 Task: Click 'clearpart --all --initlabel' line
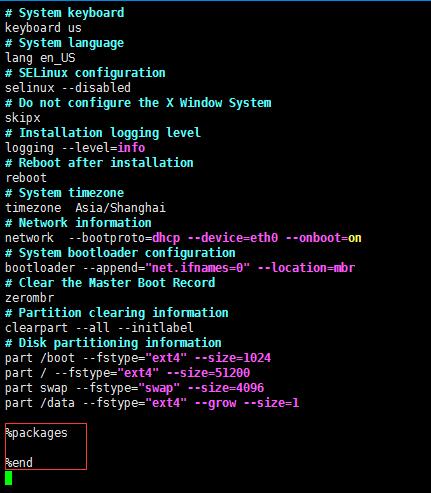pyautogui.click(x=99, y=328)
